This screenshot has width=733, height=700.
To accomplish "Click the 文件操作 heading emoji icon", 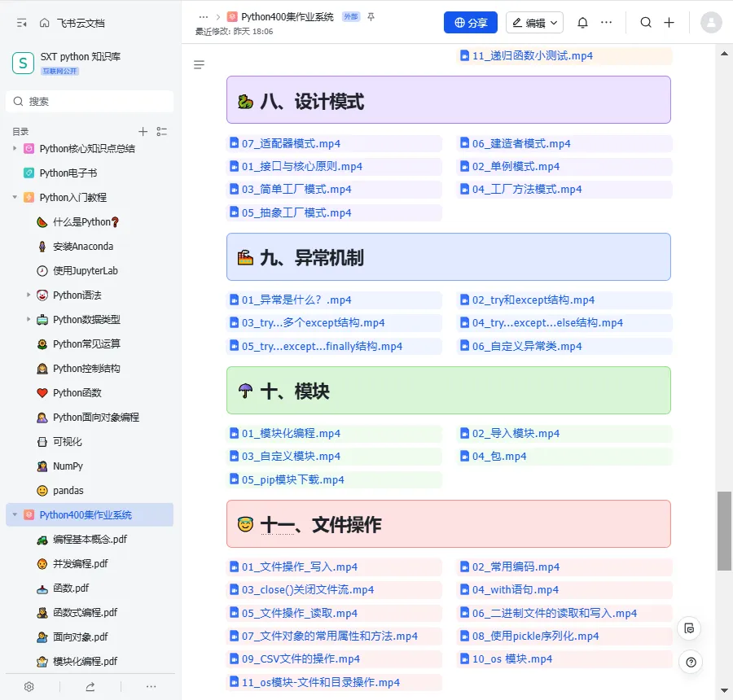I will pos(245,525).
